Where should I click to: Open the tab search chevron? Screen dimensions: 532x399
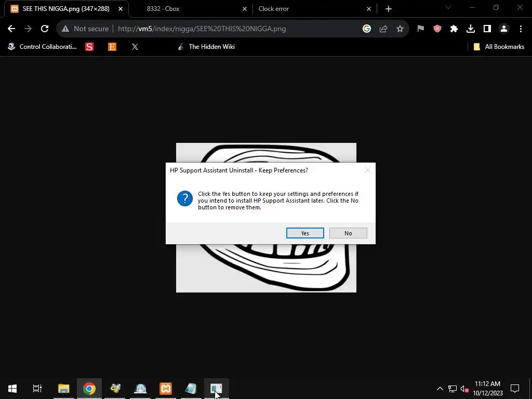pos(448,7)
